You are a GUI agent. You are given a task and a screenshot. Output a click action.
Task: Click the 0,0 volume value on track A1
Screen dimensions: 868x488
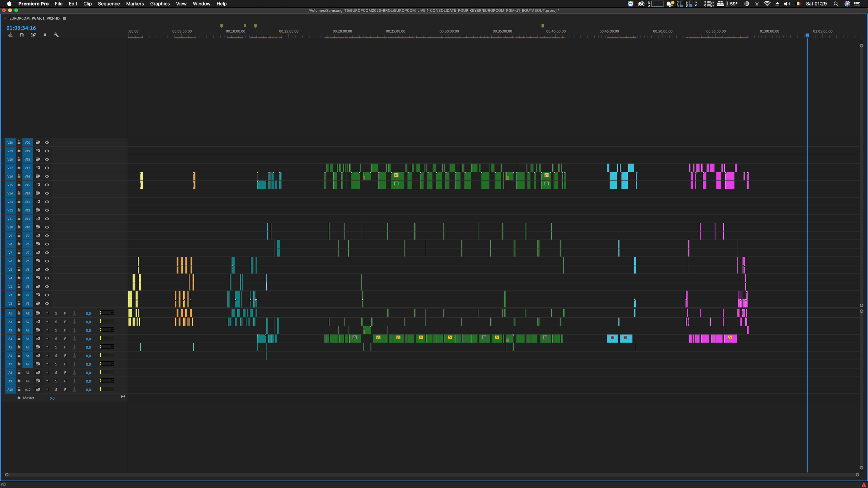(88, 313)
